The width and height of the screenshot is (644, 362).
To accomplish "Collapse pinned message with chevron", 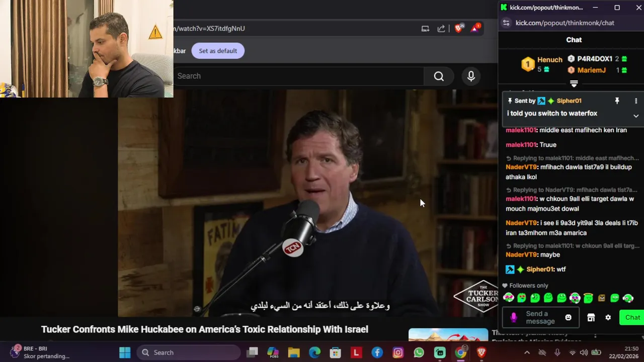I will click(636, 116).
